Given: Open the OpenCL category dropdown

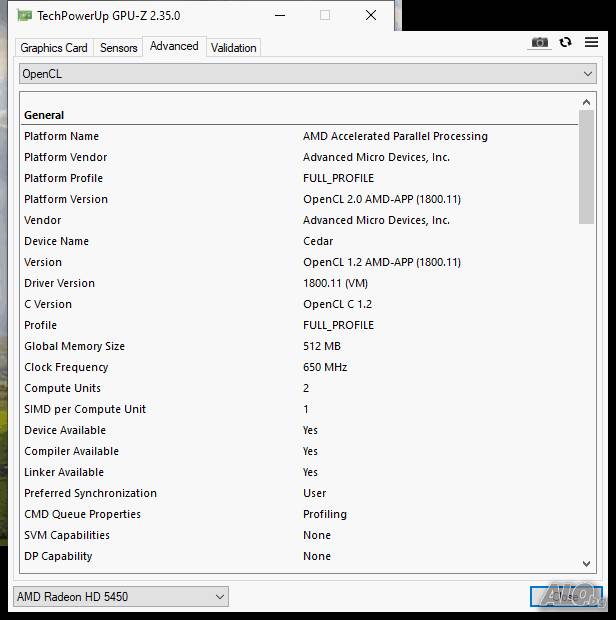Looking at the screenshot, I should tap(308, 74).
